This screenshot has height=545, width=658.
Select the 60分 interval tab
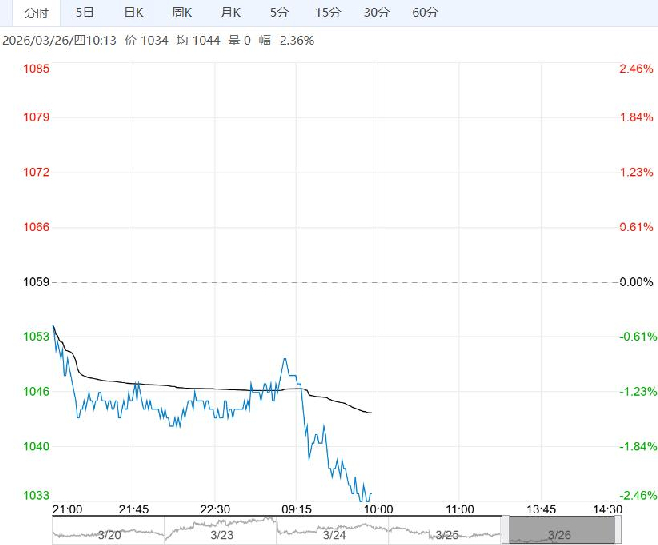pyautogui.click(x=425, y=13)
